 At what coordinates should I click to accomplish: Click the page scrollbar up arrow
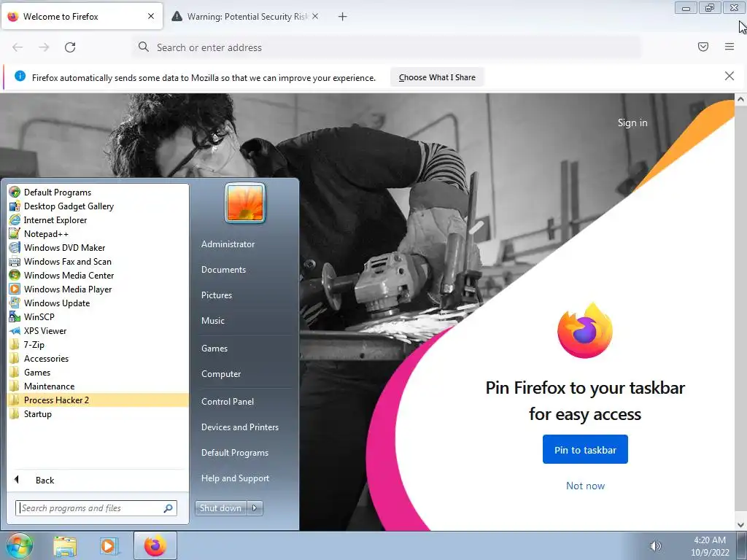click(x=740, y=99)
